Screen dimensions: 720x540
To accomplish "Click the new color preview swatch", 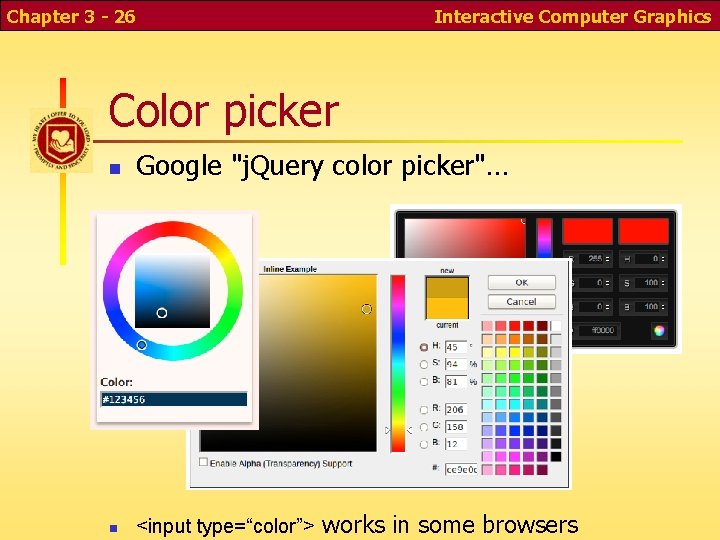I will pos(447,287).
